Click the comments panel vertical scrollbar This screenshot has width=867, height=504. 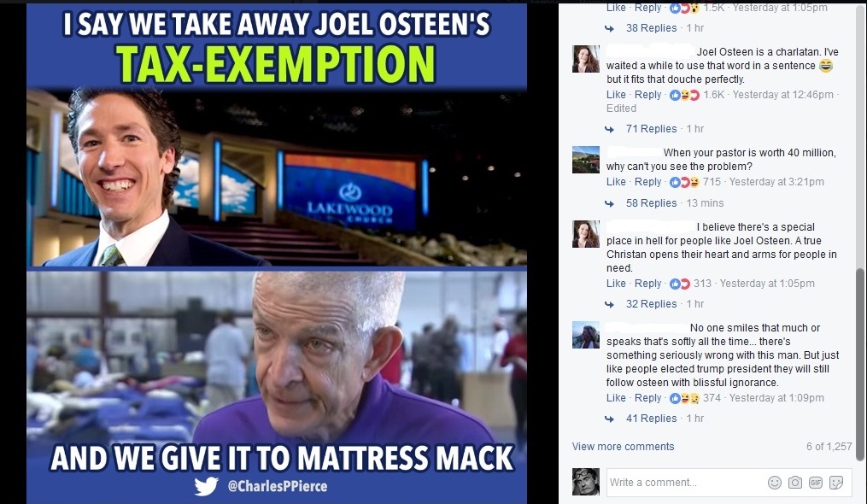859,364
